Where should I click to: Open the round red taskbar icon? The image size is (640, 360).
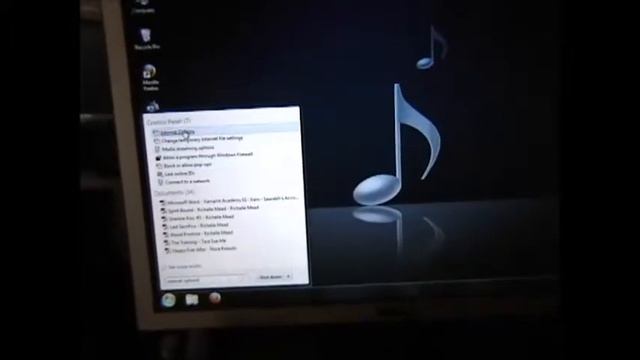click(215, 298)
